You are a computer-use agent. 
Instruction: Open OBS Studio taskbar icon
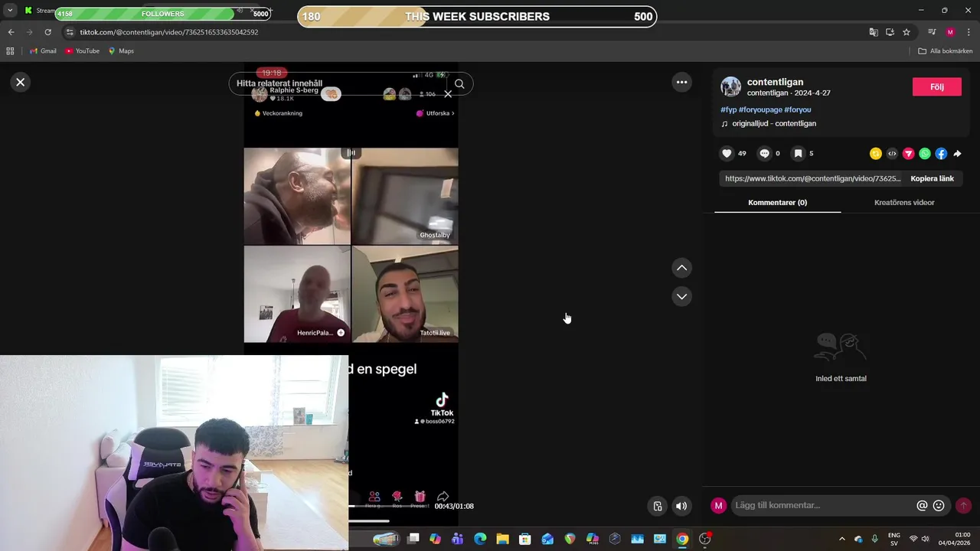(x=705, y=539)
